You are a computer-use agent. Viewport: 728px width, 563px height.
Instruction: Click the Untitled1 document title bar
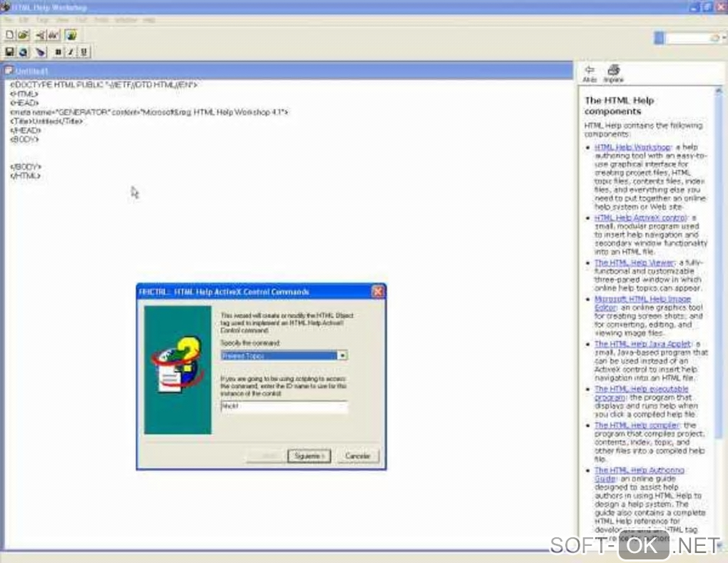tap(288, 71)
